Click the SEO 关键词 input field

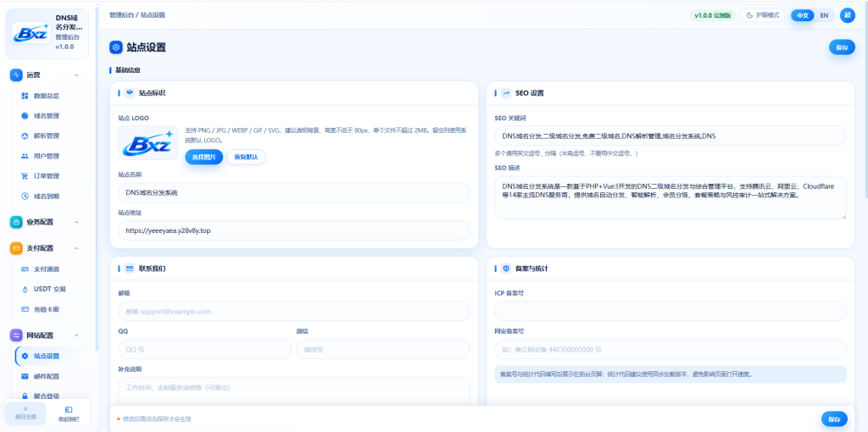click(670, 136)
